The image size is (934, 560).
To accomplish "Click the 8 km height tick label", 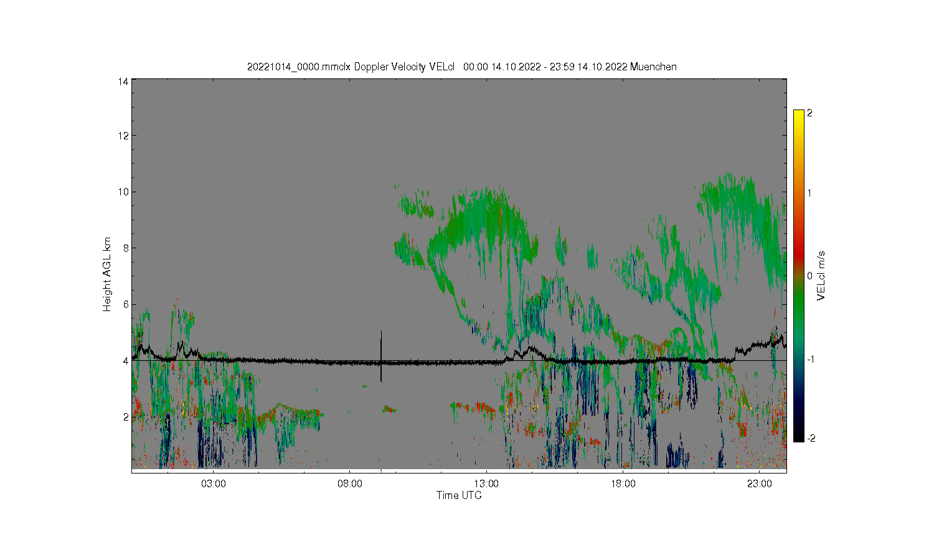I will pyautogui.click(x=126, y=248).
